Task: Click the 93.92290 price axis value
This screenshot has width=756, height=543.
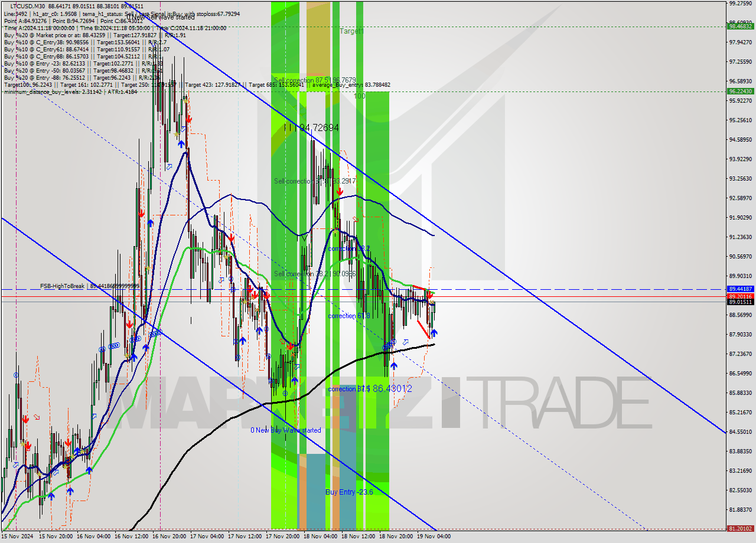Action: (741, 159)
